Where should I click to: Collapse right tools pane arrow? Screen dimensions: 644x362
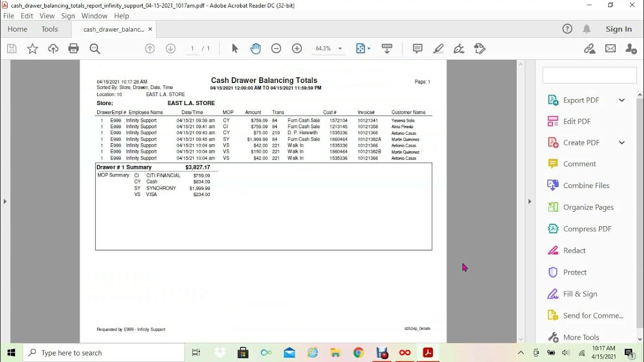(529, 201)
